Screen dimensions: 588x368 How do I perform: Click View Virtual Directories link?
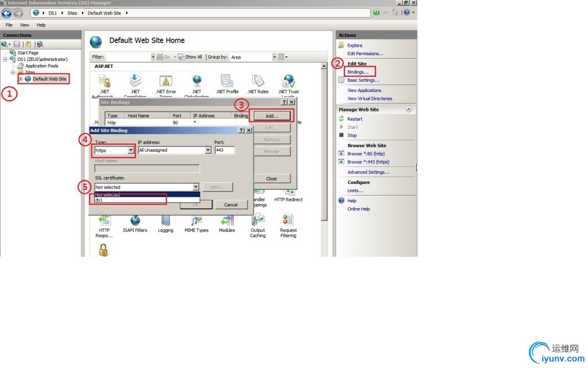370,98
